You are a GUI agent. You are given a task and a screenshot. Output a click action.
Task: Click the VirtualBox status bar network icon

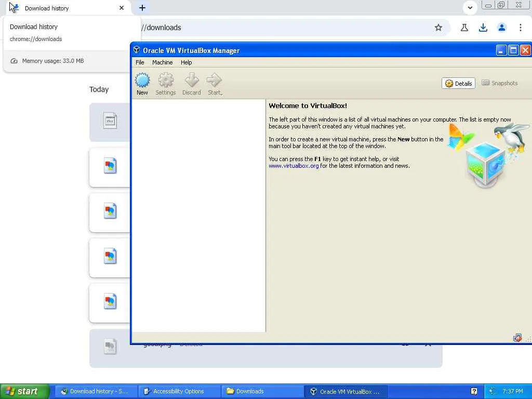[x=517, y=338]
